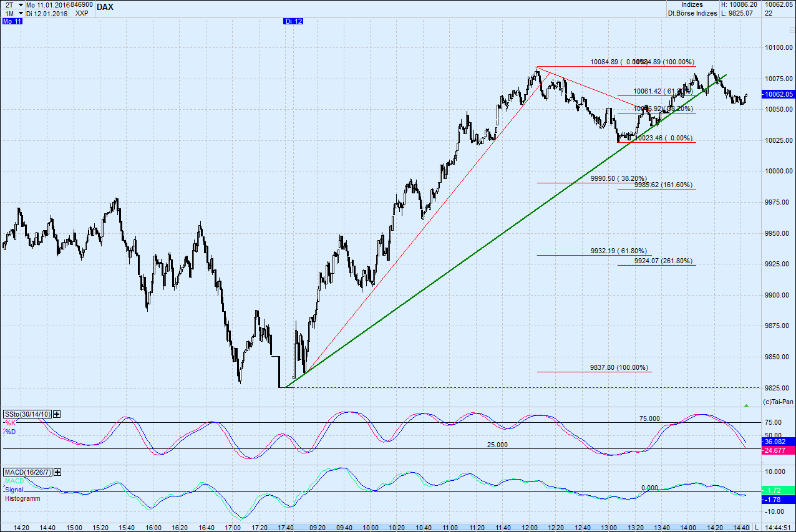Click the SSto(30/14/10) indicator plus icon
The height and width of the screenshot is (532, 796).
click(56, 414)
